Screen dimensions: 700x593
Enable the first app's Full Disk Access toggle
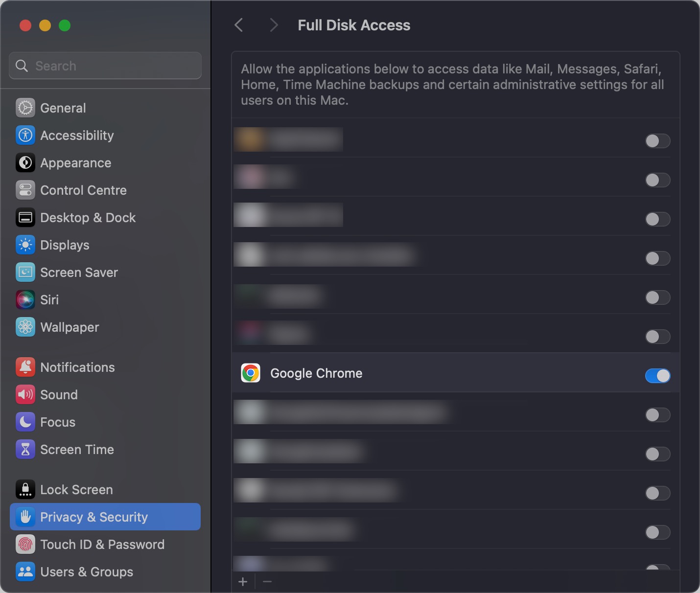click(x=658, y=141)
